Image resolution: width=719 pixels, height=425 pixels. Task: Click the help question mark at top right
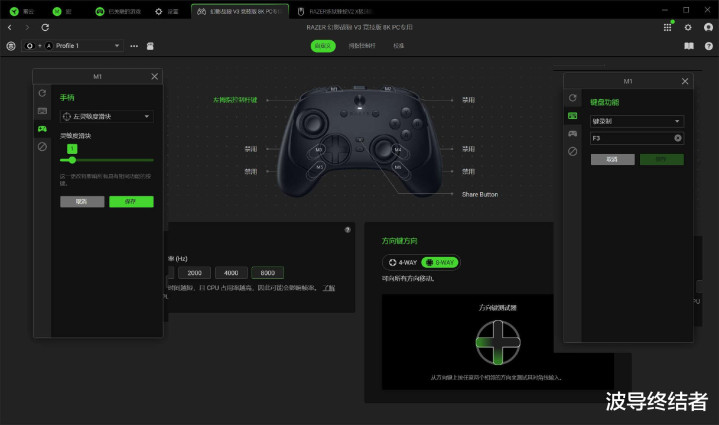(708, 46)
